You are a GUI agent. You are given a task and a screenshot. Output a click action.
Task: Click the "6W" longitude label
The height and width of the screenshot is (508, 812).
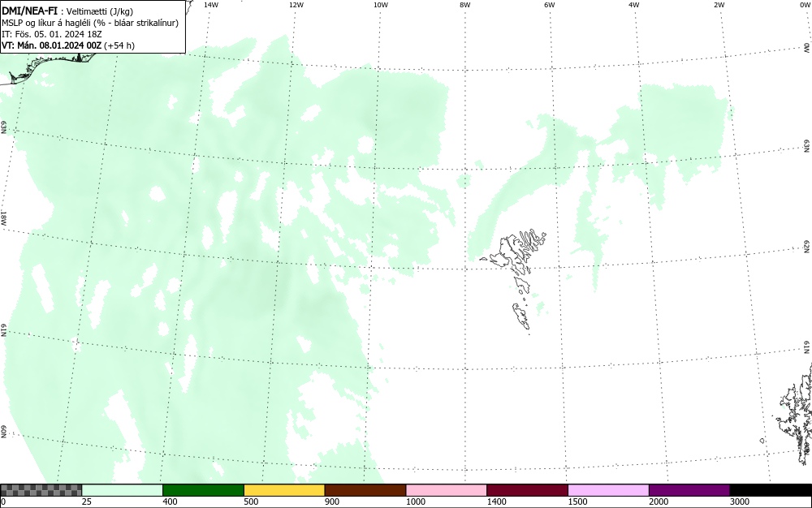550,5
